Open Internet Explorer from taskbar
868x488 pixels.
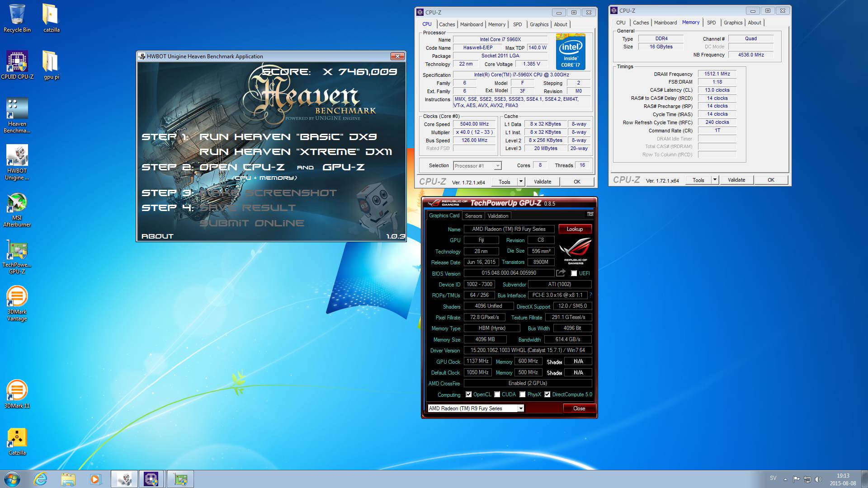click(x=41, y=479)
